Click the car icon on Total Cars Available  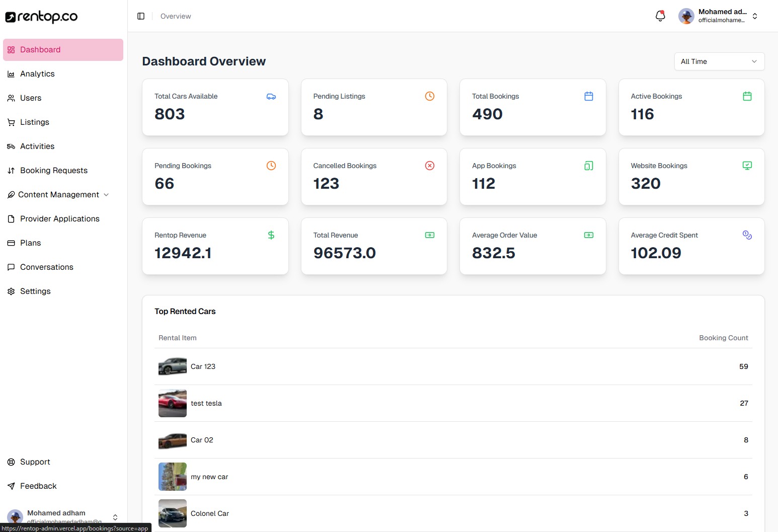click(x=271, y=97)
